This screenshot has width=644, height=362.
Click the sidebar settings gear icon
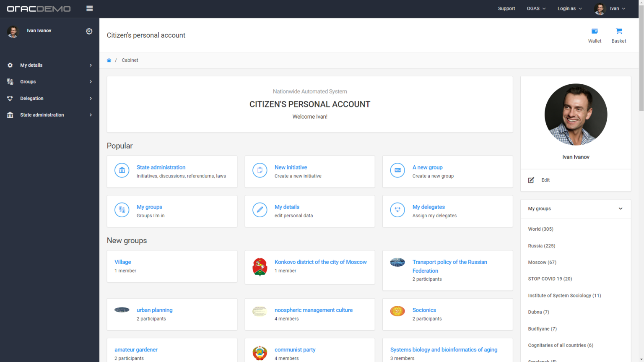89,31
